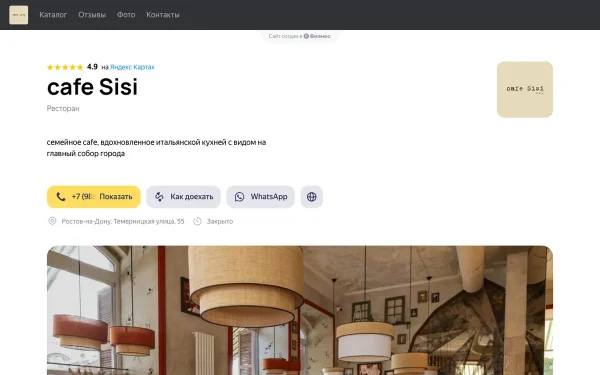Screen dimensions: 600x375
Task: Open the Яндекс Картах link
Action: coord(132,67)
